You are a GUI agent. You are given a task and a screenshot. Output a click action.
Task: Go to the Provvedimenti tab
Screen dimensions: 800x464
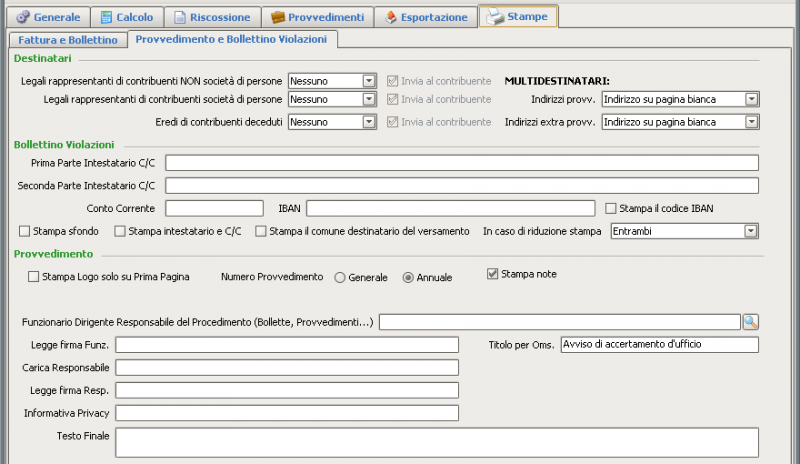tap(317, 17)
